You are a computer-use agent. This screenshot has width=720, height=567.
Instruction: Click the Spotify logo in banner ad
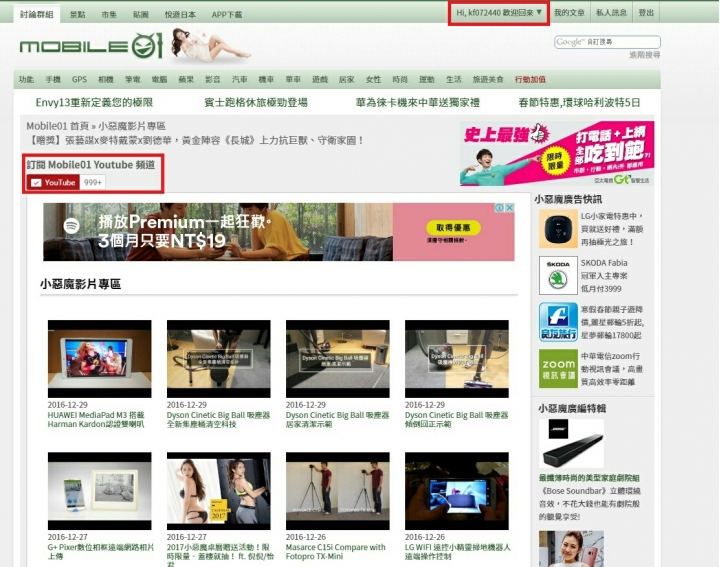click(x=71, y=225)
